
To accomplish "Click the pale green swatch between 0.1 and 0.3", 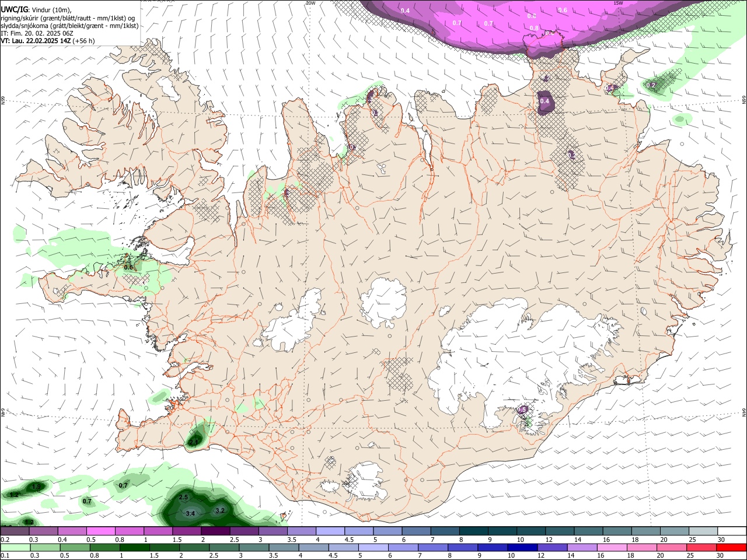I will pyautogui.click(x=15, y=548).
